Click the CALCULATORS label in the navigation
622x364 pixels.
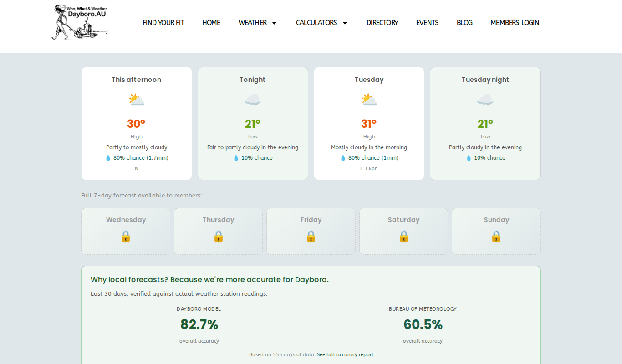click(316, 23)
